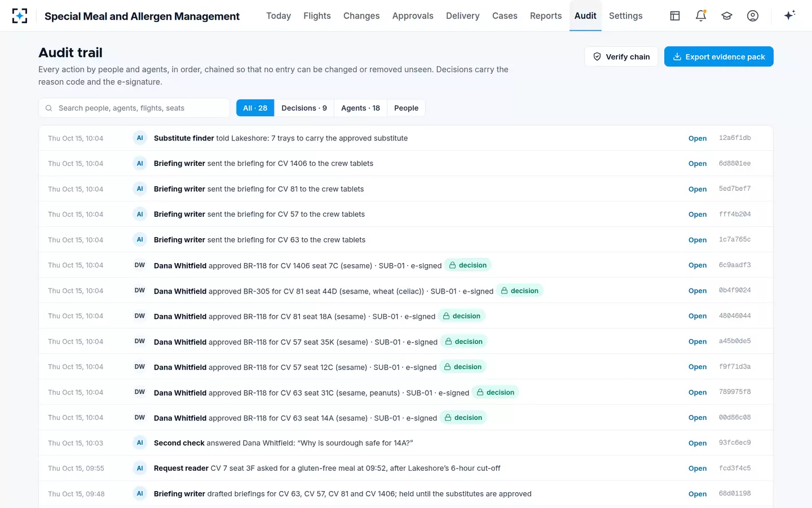Open the Cases tab

505,16
